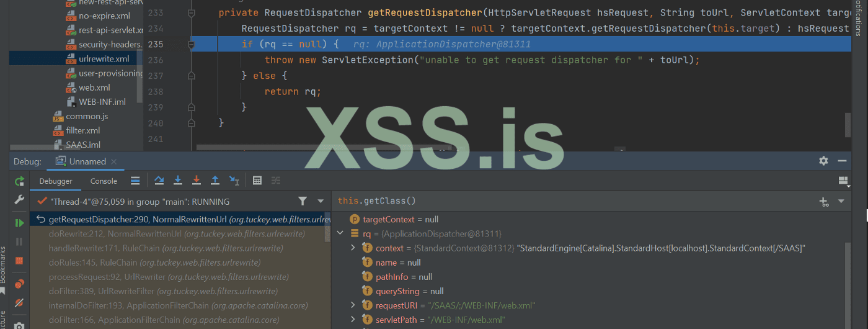
Task: Select the queryString = null field
Action: tap(410, 291)
